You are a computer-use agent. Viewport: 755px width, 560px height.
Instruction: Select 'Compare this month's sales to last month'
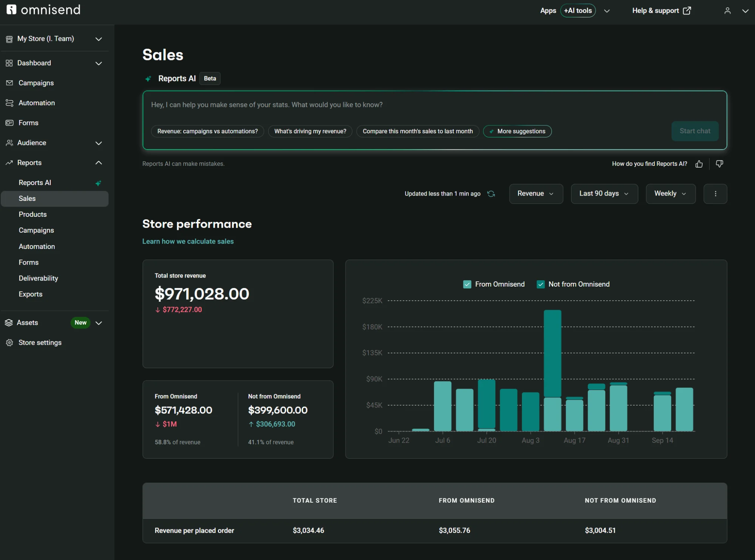[x=418, y=131]
